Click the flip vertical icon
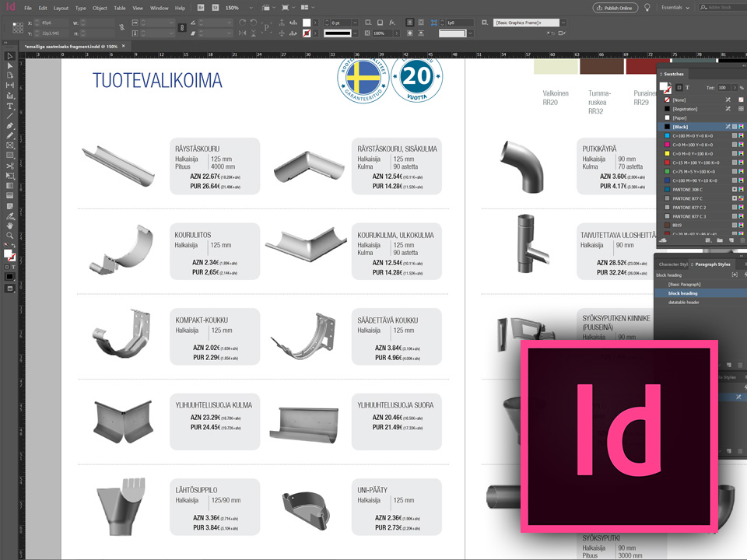The width and height of the screenshot is (747, 560). pos(254,33)
